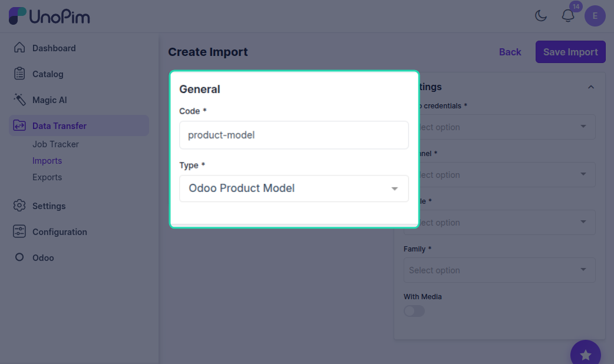Open Configuration menu item
Screen dimensions: 614x364
(x=60, y=231)
